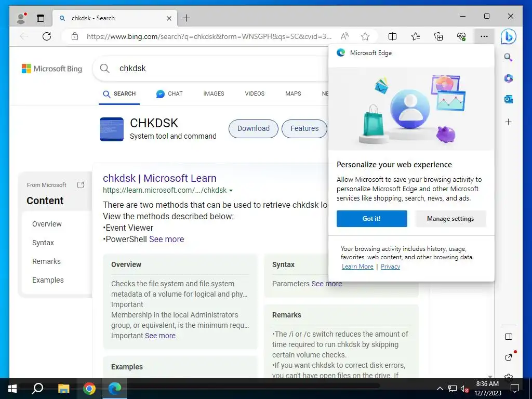Open the Edge profile icon
This screenshot has height=399, width=532.
21,18
